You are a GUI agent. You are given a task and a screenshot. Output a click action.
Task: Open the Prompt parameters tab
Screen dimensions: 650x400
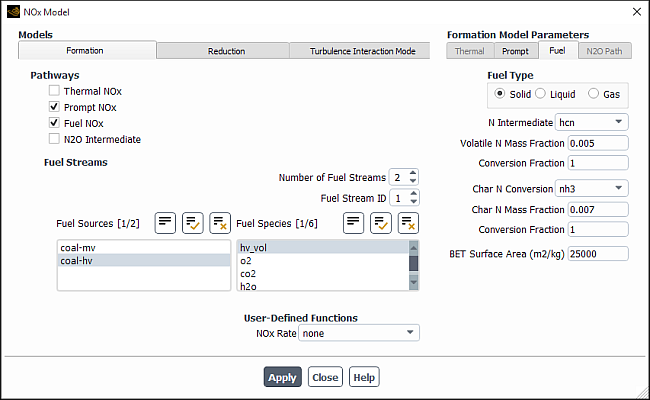[515, 50]
